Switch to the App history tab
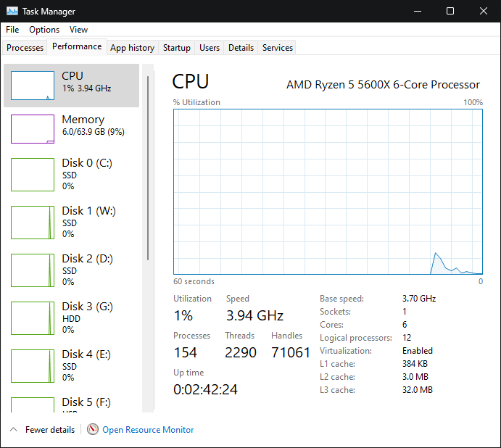 click(x=132, y=48)
